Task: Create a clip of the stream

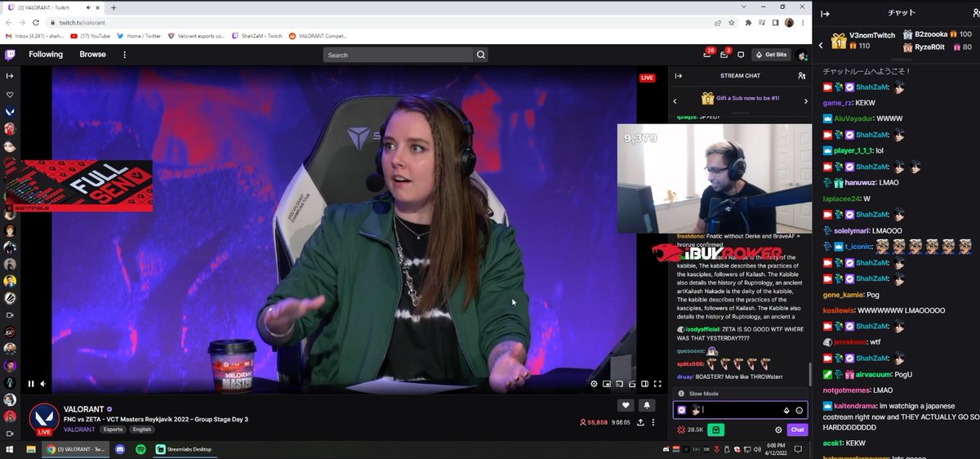Action: 632,383
